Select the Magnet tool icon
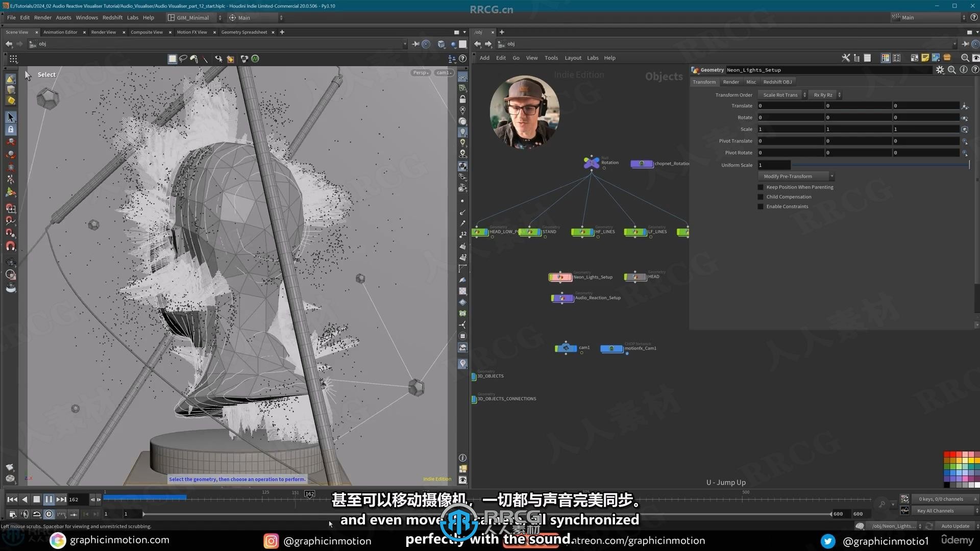The width and height of the screenshot is (980, 551). tap(10, 242)
